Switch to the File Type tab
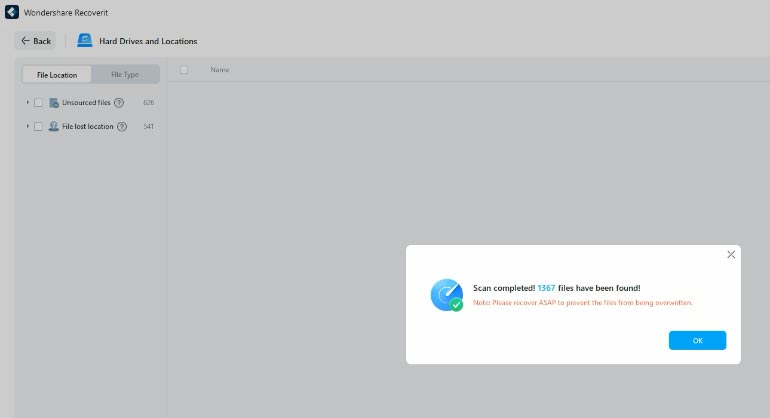This screenshot has height=418, width=770. click(x=125, y=75)
